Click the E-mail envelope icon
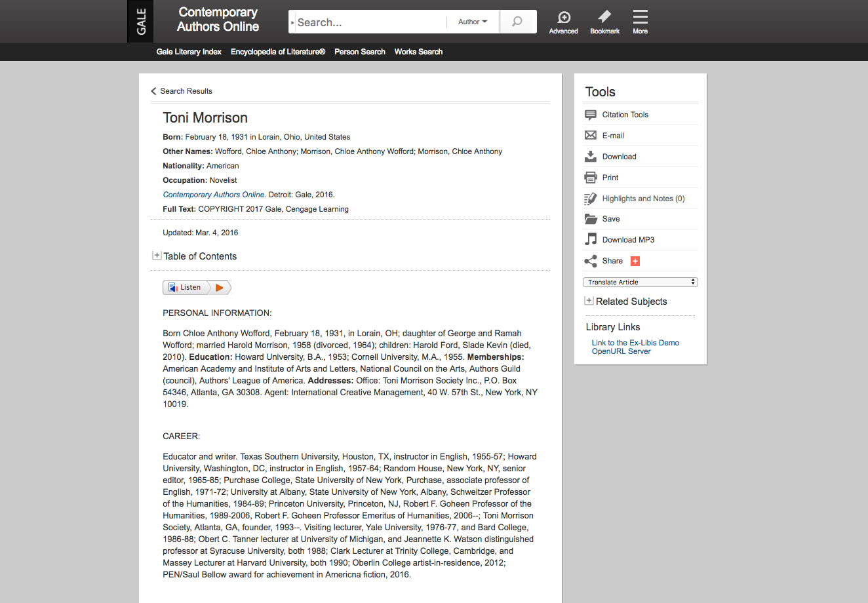The width and height of the screenshot is (868, 603). click(591, 136)
